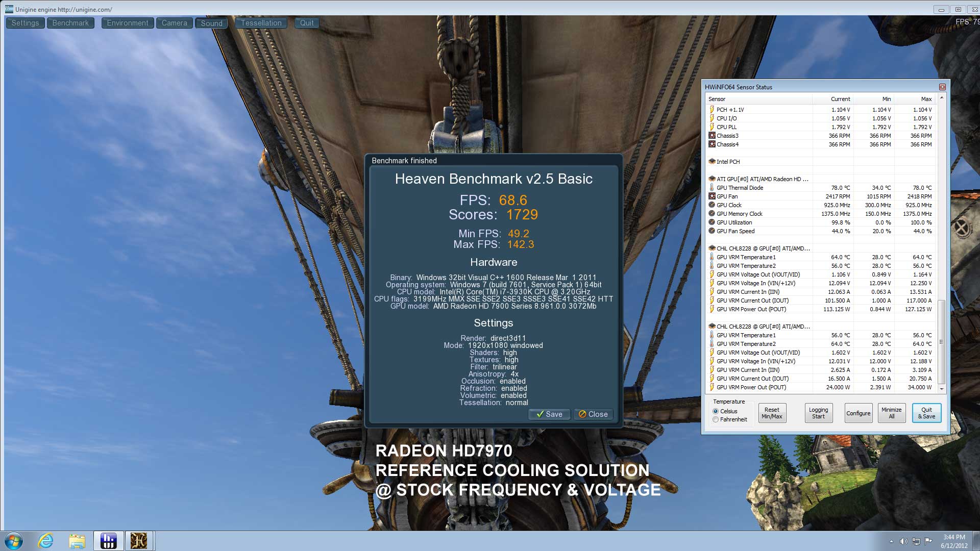Click second CHiL CHL8228 sensor group icon
The image size is (980, 551).
click(712, 327)
